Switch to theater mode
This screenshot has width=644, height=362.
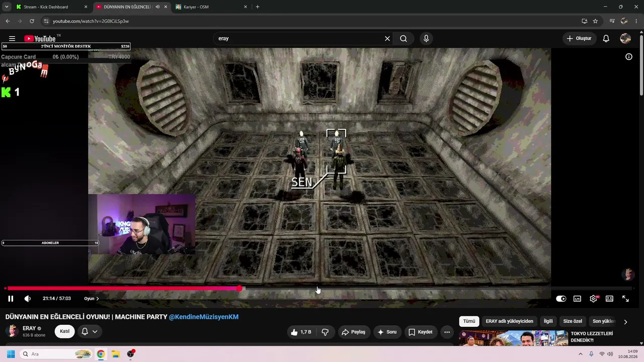pyautogui.click(x=609, y=299)
